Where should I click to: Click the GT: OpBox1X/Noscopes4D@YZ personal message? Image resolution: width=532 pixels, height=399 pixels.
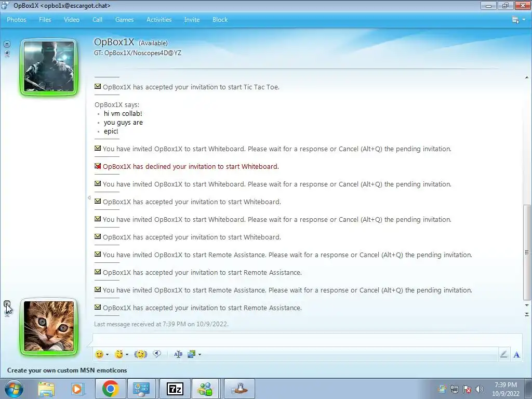tap(138, 53)
